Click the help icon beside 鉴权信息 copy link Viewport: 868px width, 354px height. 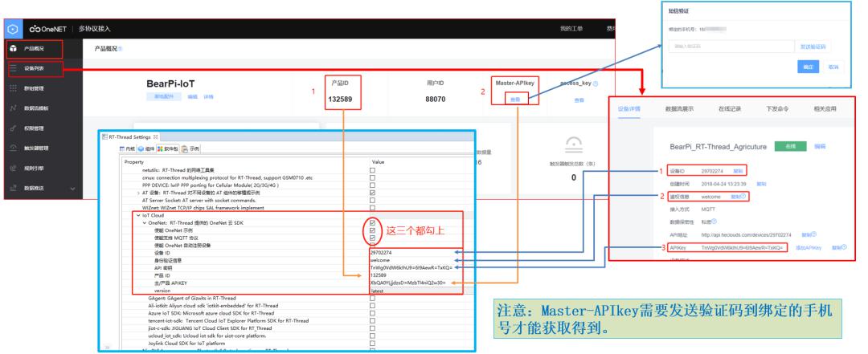point(743,196)
